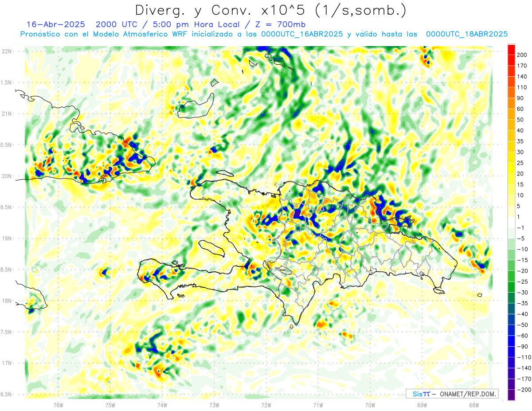
Task: Click the '68W' longitude axis label
Action: pyautogui.click(x=474, y=405)
